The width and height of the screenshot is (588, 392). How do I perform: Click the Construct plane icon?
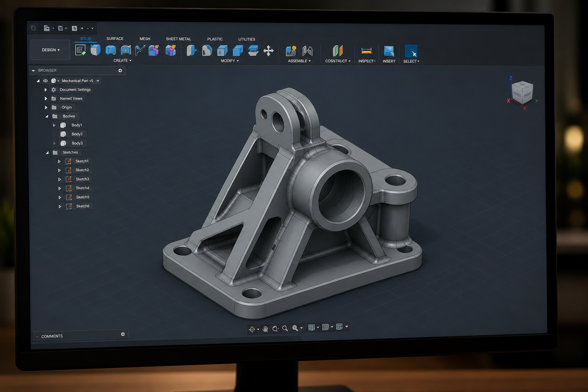click(x=338, y=51)
